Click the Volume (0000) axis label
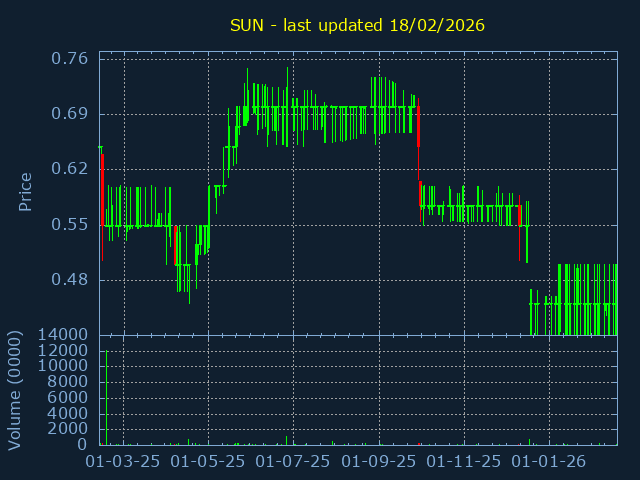Screen dimensions: 640x480 [x=15, y=389]
